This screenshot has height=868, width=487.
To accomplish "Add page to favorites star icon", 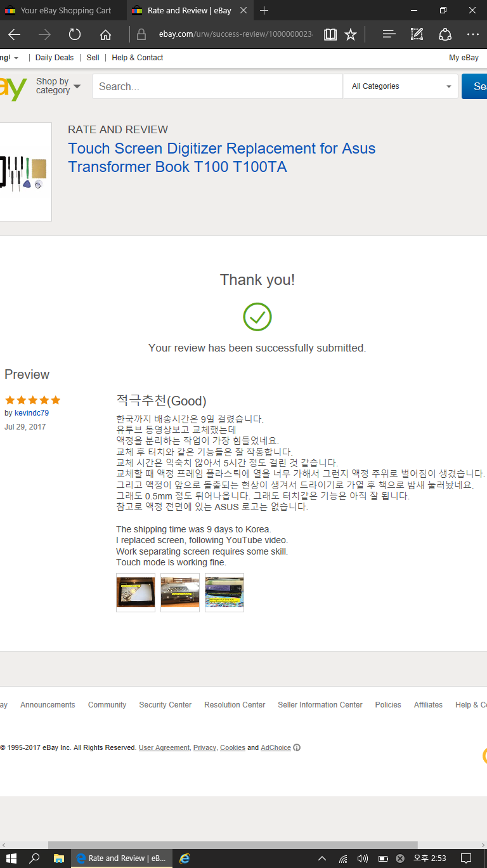I will (x=351, y=34).
